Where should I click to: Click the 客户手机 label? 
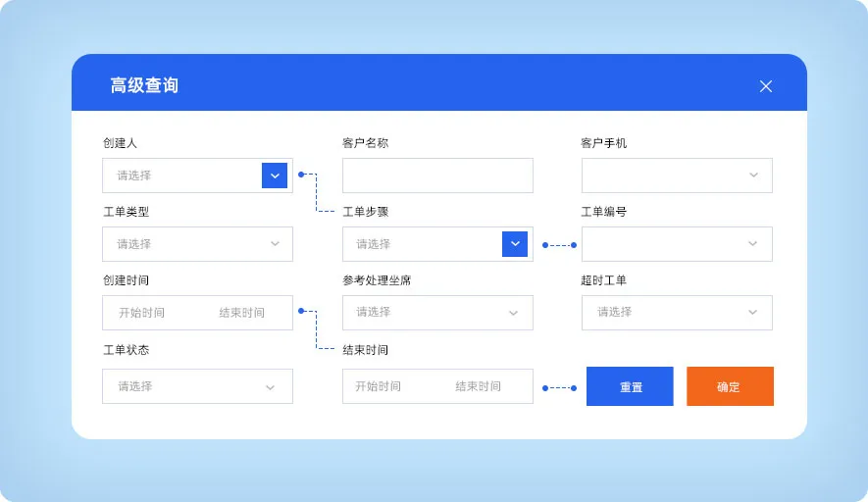click(x=604, y=143)
